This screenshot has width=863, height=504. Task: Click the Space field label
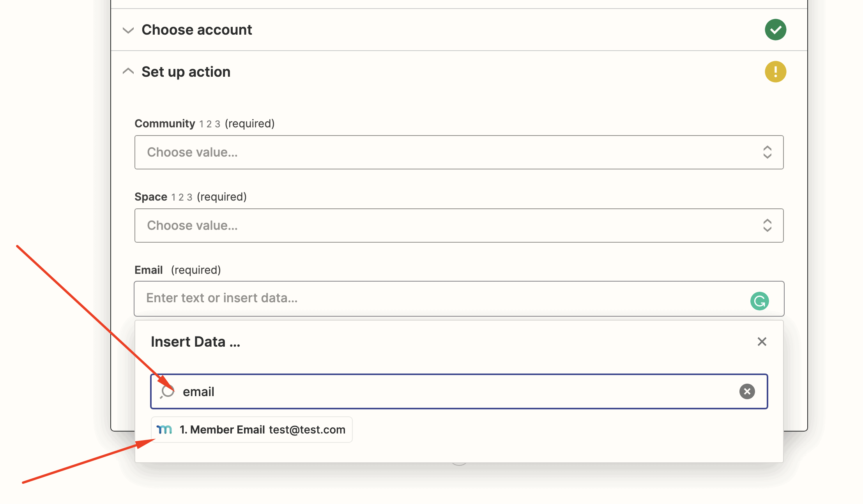tap(191, 197)
